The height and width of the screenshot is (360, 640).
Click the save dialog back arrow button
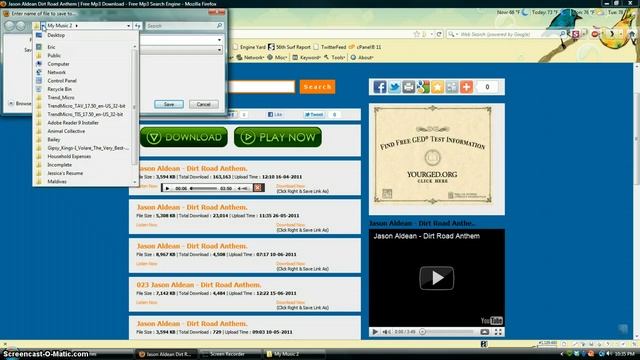[x=9, y=26]
